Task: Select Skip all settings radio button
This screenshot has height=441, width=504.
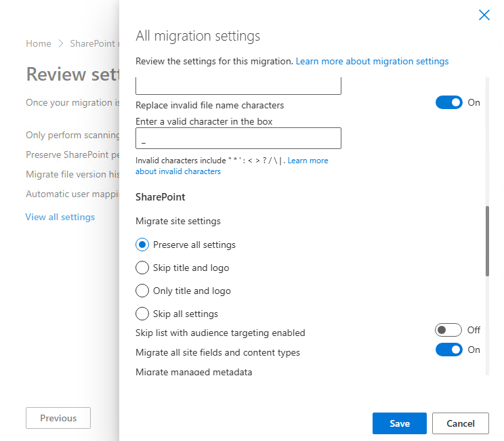Action: click(142, 314)
